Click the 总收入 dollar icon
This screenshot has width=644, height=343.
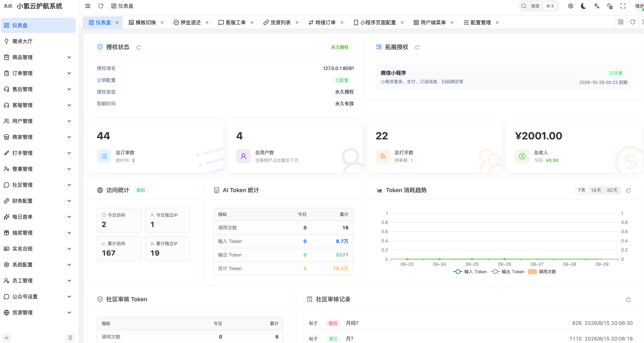[522, 156]
